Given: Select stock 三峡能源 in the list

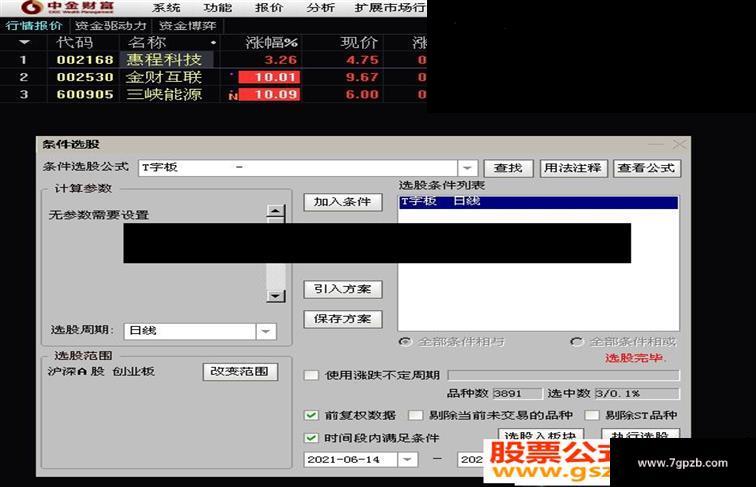Looking at the screenshot, I should [164, 95].
